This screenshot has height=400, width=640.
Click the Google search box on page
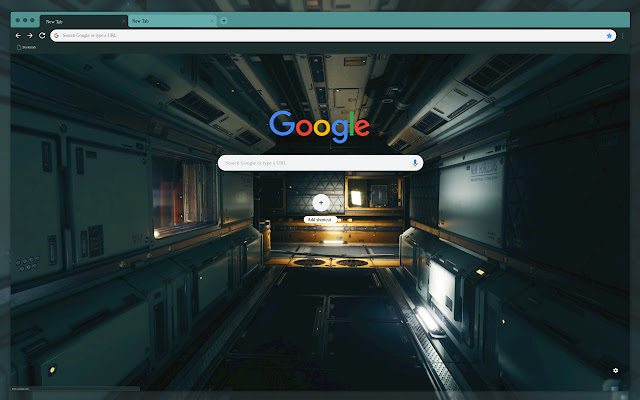point(320,163)
